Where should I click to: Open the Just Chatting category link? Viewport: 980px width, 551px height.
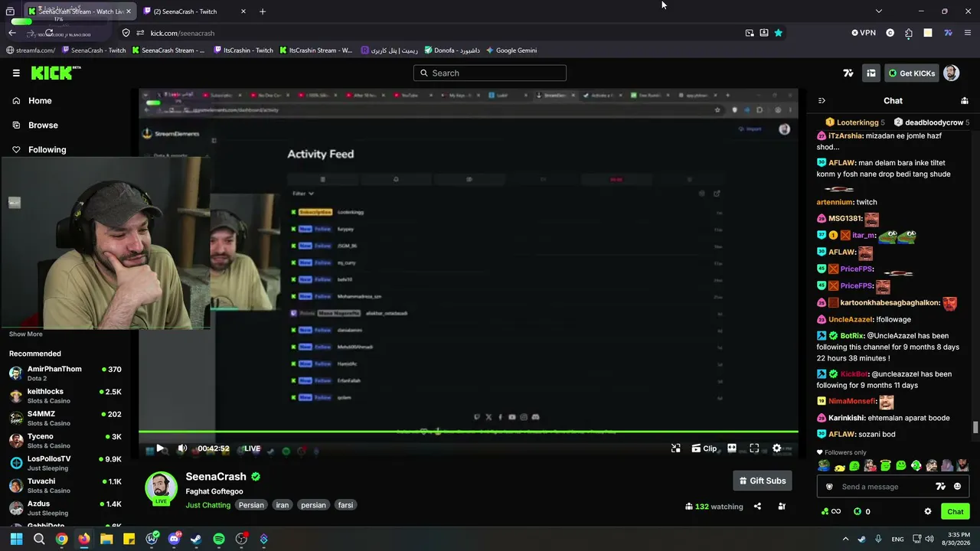[207, 505]
